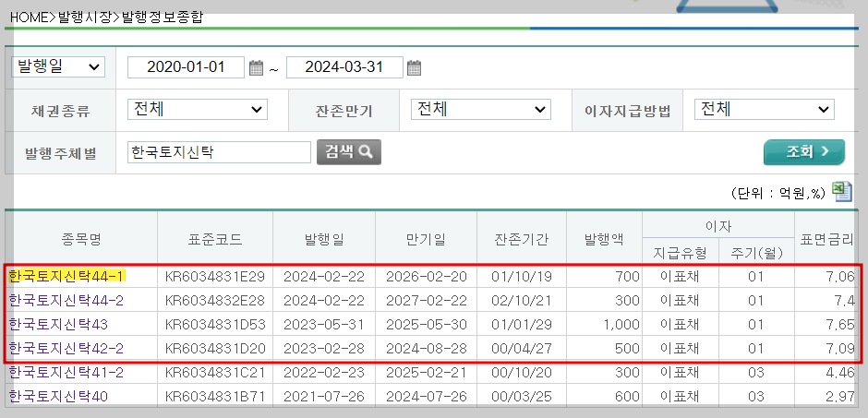Open the end date calendar picker
Screen dimensions: 868x418
tap(414, 68)
